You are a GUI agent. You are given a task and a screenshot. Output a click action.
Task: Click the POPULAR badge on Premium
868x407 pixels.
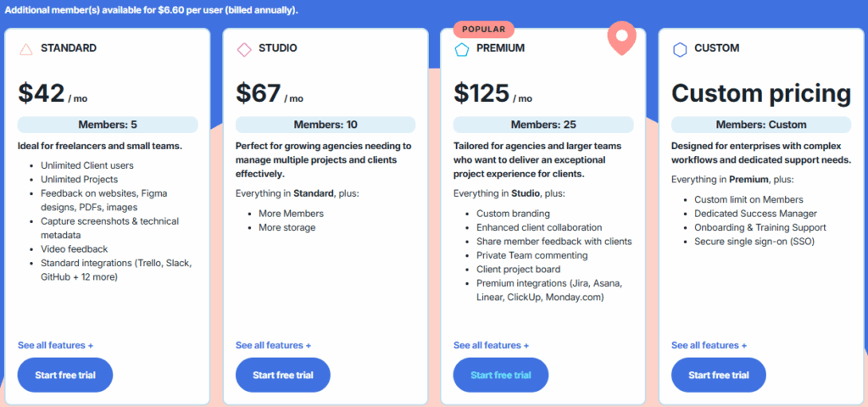(483, 30)
